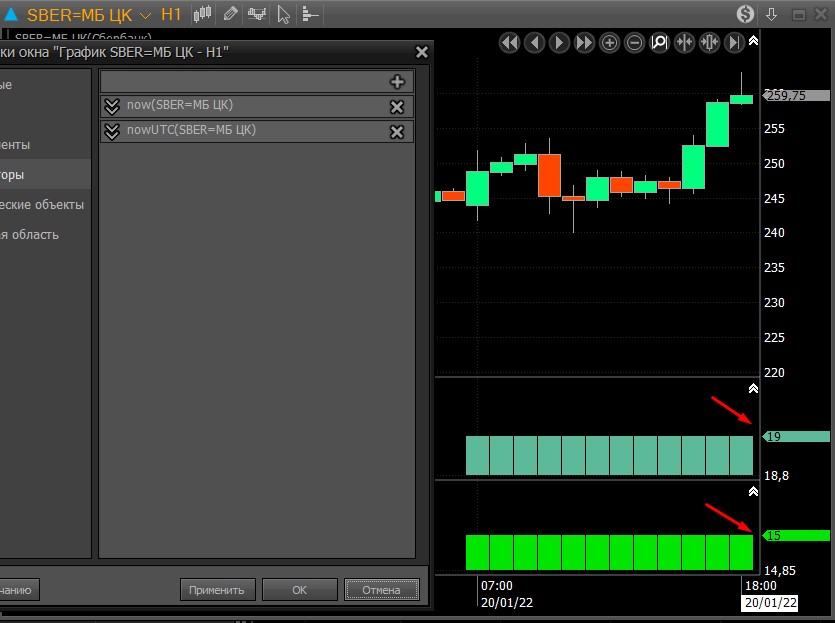Delete the nowUTC(SBER=МБ ЦК) indicator
Image resolution: width=835 pixels, height=623 pixels.
click(x=397, y=131)
